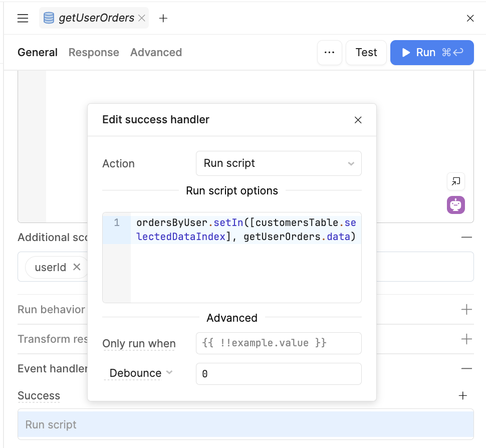Screen dimensions: 486x448
Task: Switch to the Response tab
Action: [94, 53]
